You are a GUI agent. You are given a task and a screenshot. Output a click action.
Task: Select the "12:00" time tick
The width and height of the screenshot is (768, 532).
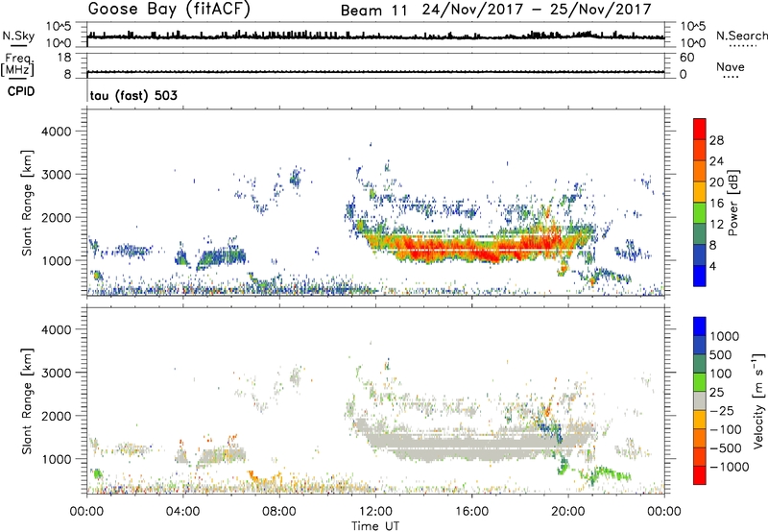(375, 512)
